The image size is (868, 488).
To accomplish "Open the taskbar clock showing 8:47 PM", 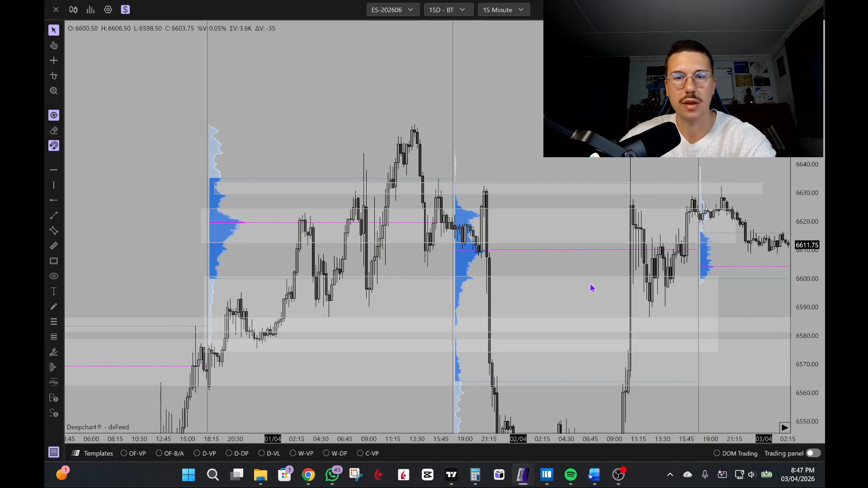I will 798,474.
